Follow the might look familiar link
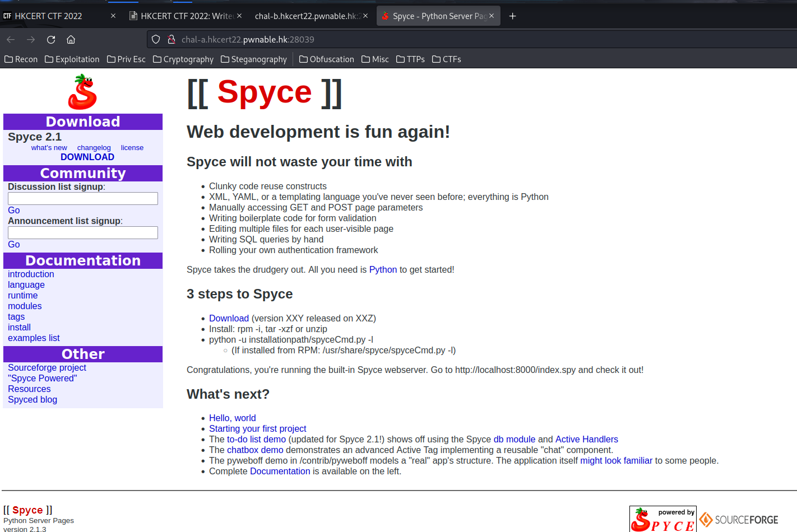Viewport: 797px width, 532px height. coord(616,461)
